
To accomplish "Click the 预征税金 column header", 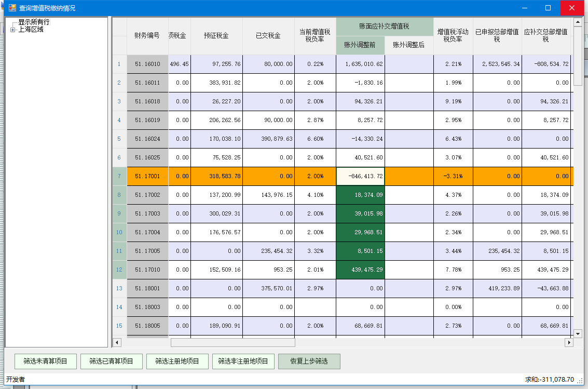I will (x=216, y=36).
